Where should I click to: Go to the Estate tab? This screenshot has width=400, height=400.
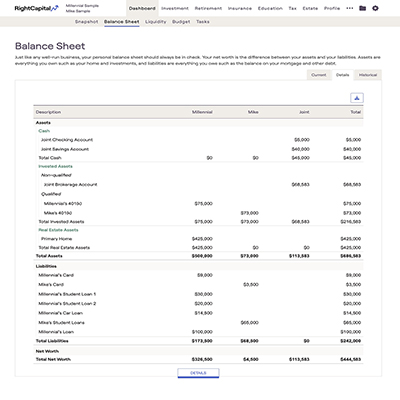tap(310, 8)
